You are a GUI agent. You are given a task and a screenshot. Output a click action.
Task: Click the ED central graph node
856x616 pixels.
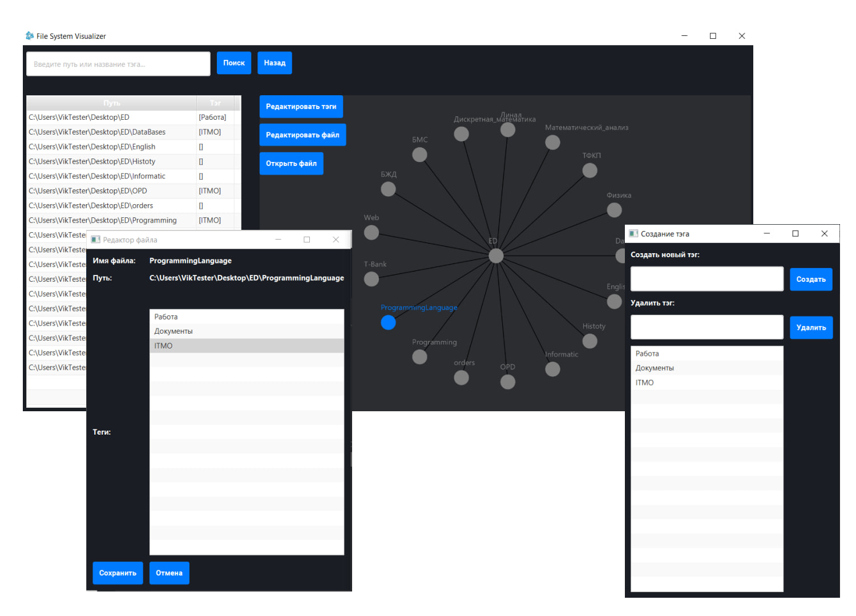point(496,256)
